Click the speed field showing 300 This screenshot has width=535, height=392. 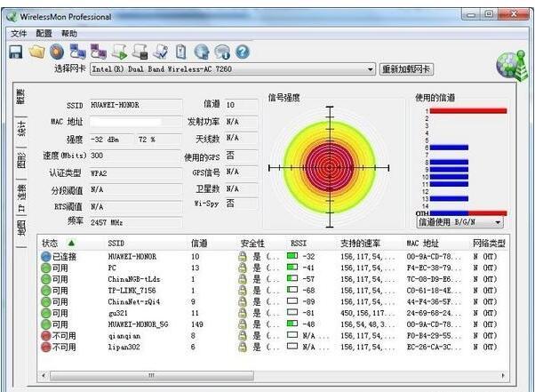tap(135, 156)
